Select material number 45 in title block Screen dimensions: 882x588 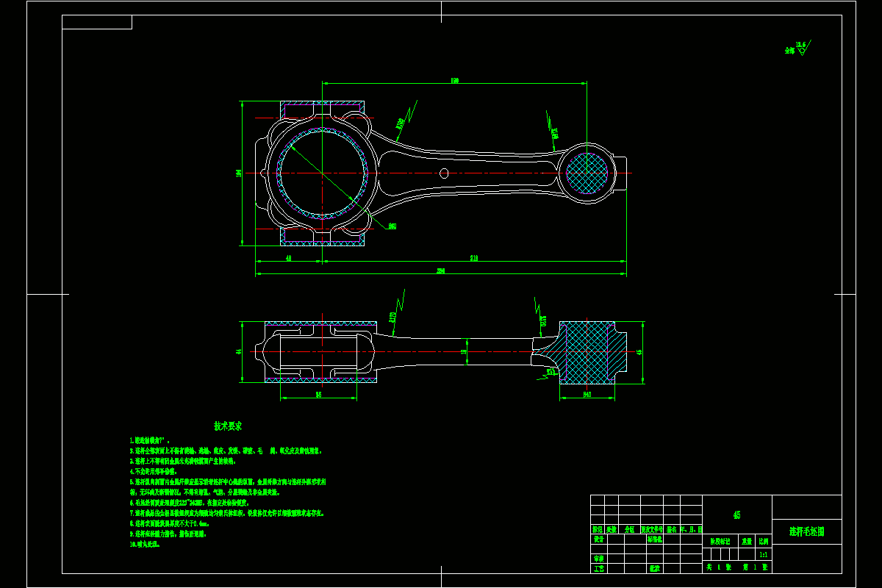[737, 515]
